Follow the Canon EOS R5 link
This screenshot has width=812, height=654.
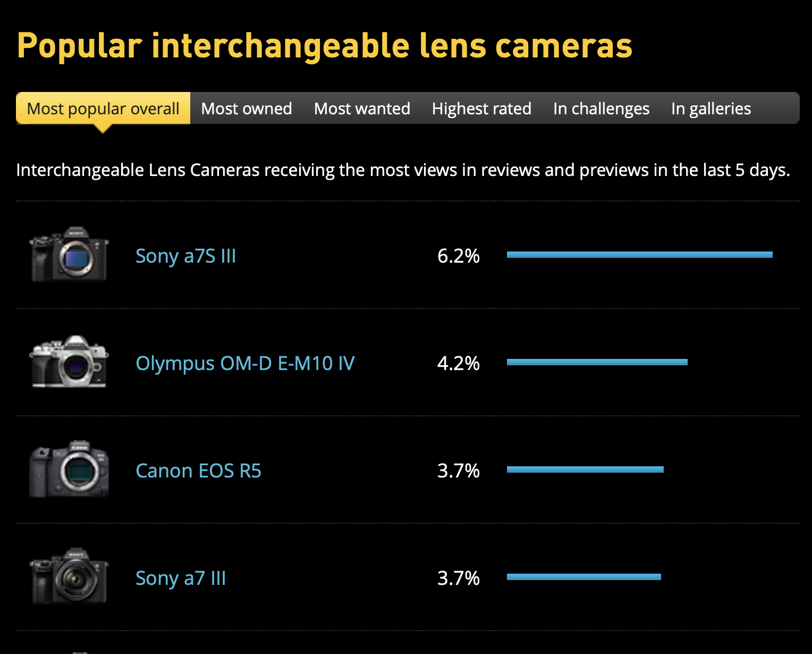[x=198, y=471]
